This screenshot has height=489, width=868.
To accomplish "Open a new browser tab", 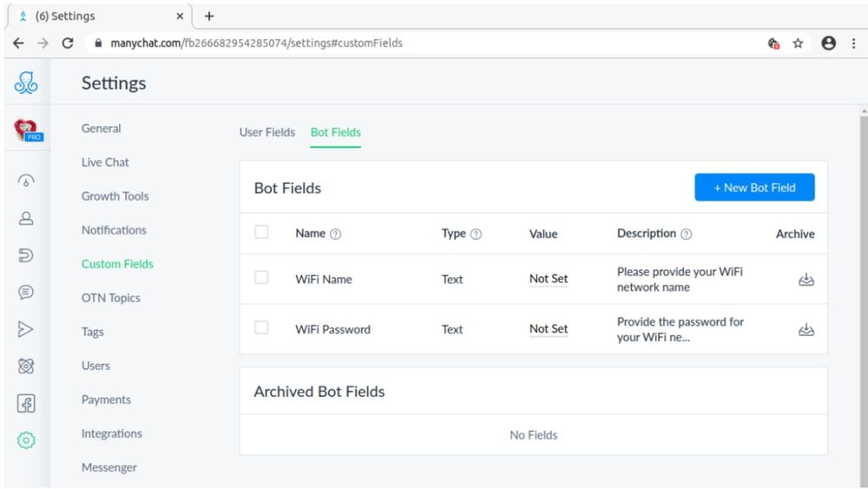I will tap(209, 16).
